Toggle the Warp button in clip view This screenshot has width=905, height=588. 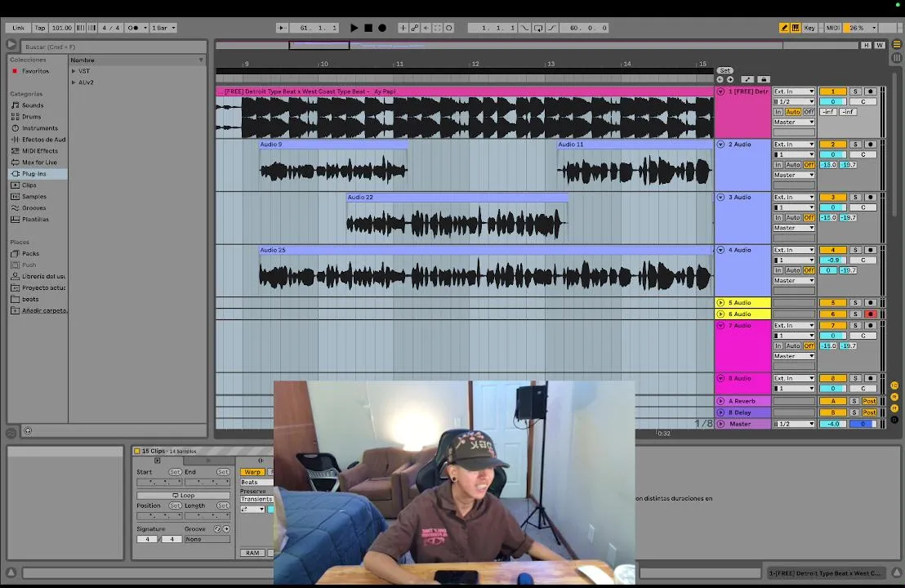(x=252, y=472)
